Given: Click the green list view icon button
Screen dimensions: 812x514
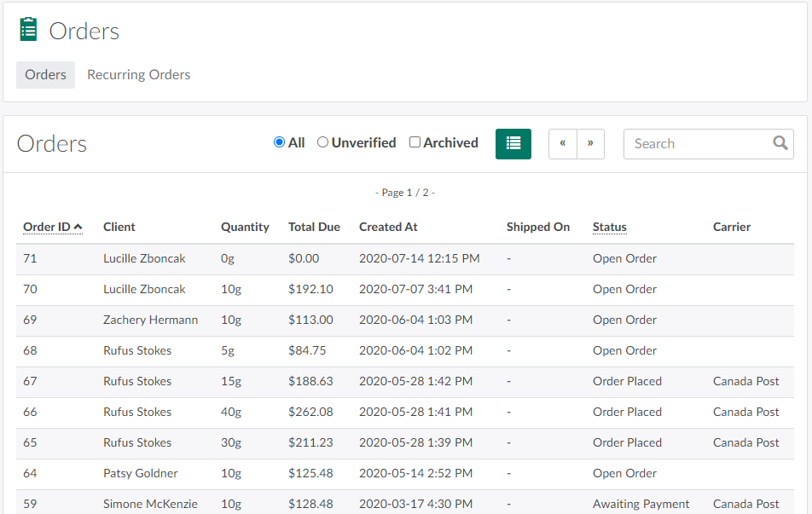Looking at the screenshot, I should (513, 144).
